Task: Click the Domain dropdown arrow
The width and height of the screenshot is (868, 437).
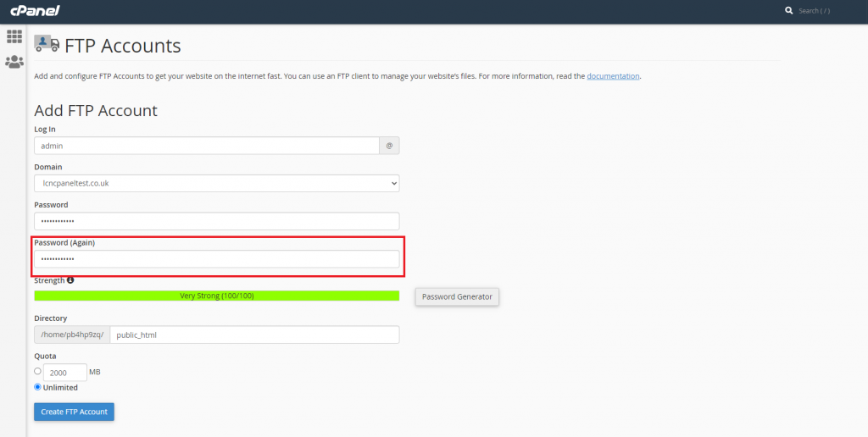Action: pos(393,183)
